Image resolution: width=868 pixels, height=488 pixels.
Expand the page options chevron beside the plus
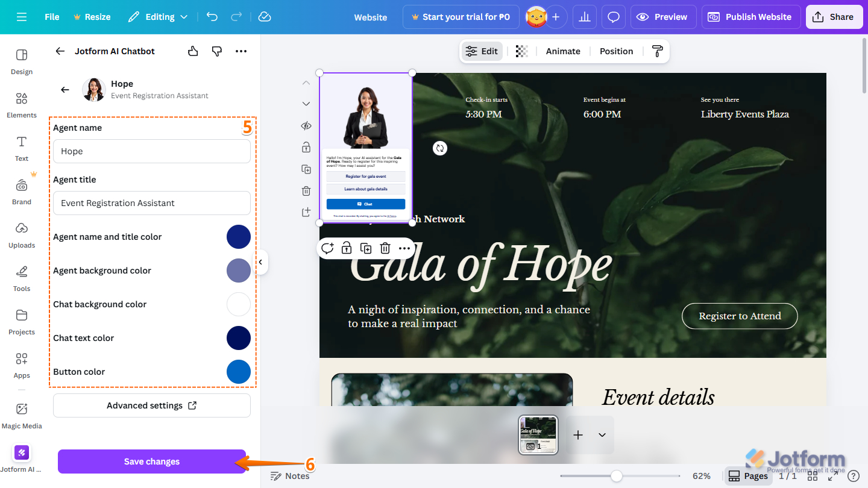click(x=601, y=434)
